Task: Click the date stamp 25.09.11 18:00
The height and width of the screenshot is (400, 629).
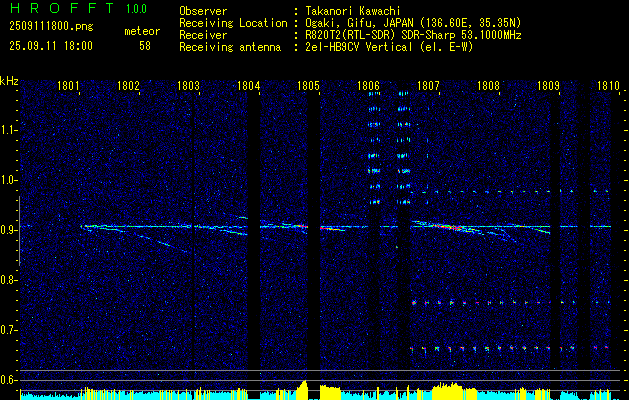Action: [51, 46]
